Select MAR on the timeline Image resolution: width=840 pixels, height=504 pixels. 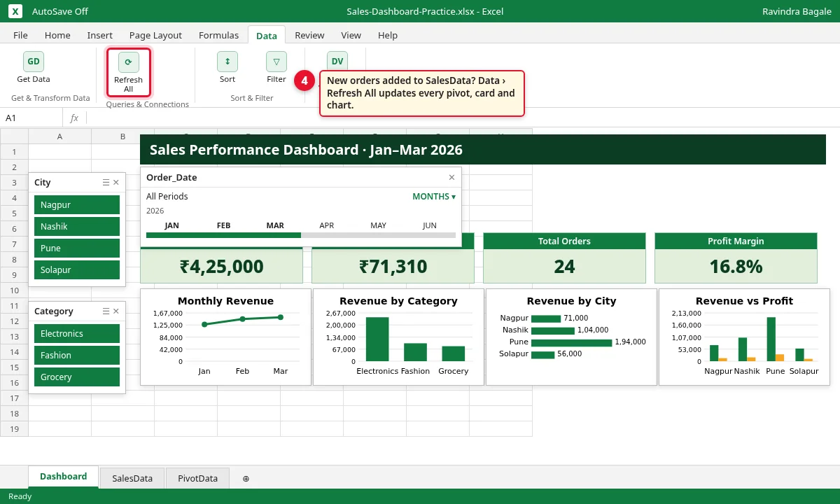click(275, 225)
